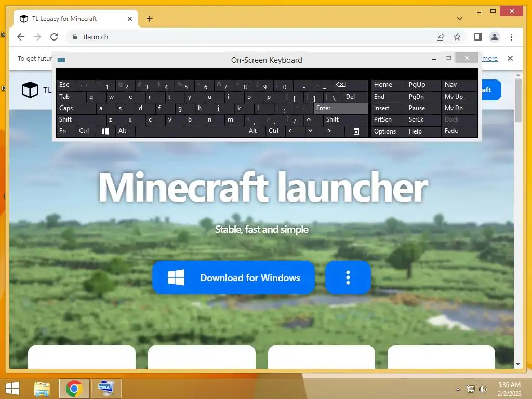Open keyboard Options
This screenshot has height=399, width=532.
point(388,131)
